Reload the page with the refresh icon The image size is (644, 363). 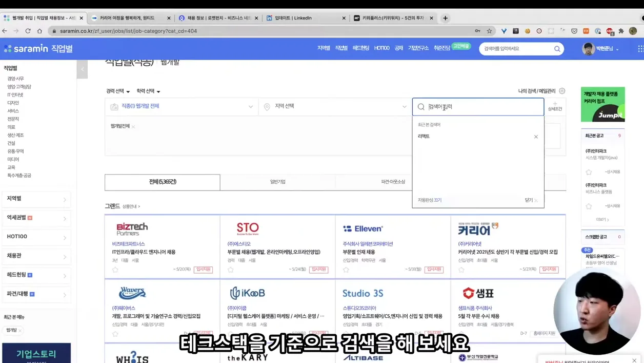[28, 31]
